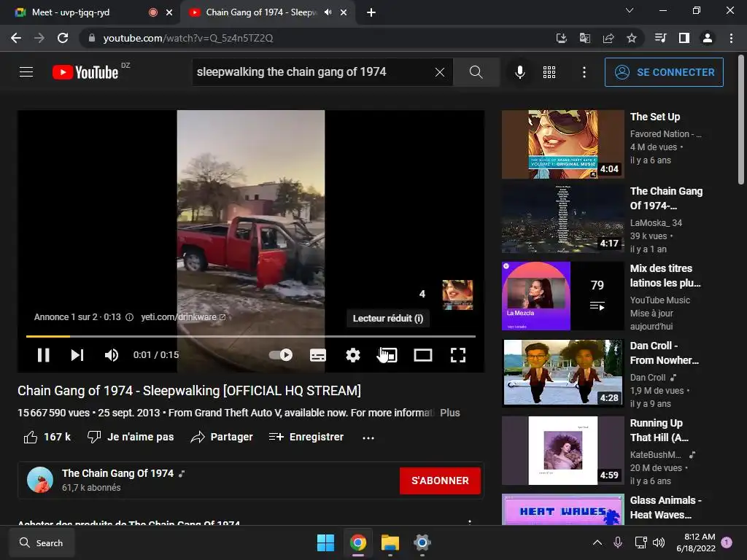Open Dan Croll From Nowhere thumbnail

click(562, 373)
